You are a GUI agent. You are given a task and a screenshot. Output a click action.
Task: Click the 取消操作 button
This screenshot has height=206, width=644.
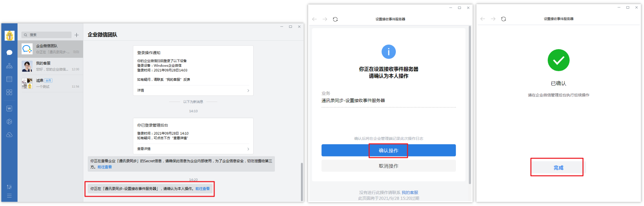[388, 166]
